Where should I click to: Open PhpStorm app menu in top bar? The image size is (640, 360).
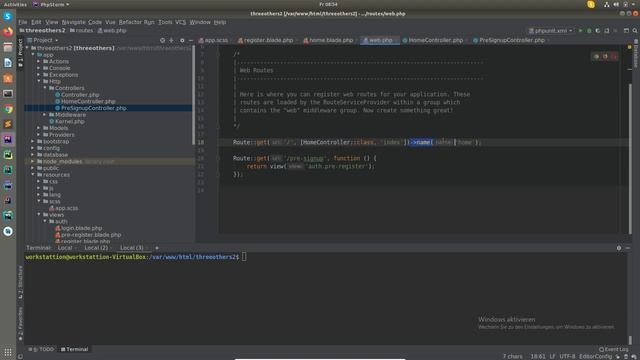[x=51, y=4]
